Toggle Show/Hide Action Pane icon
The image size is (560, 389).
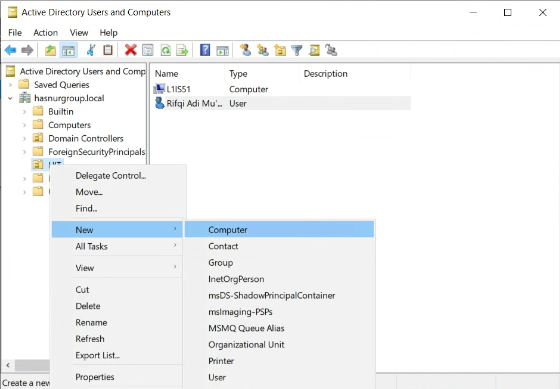(x=222, y=50)
